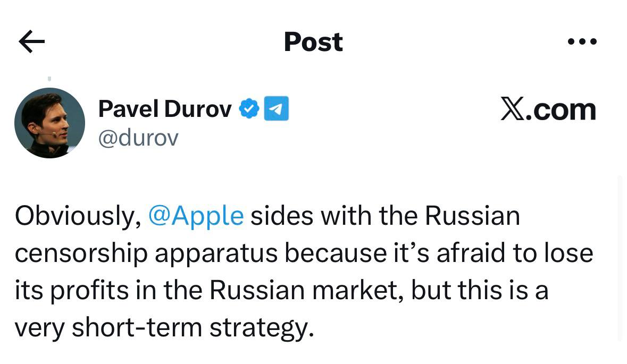The width and height of the screenshot is (627, 364).
Task: Click the thread connector line above avatar
Action: pyautogui.click(x=49, y=79)
